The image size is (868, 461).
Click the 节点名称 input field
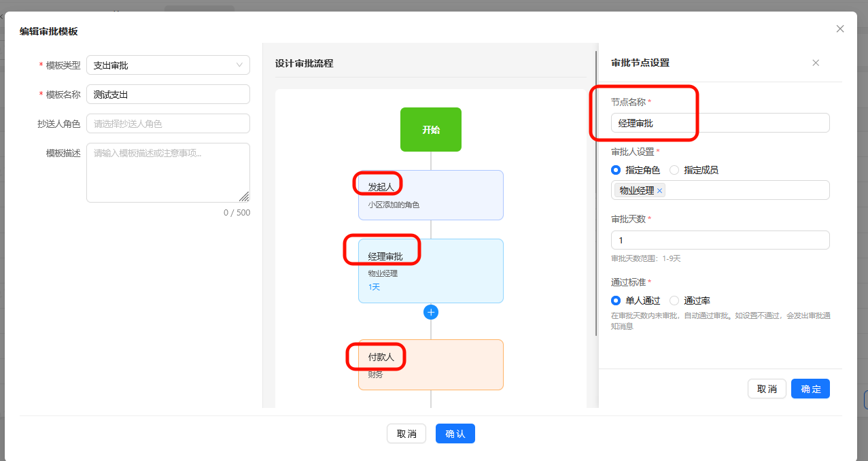pyautogui.click(x=721, y=123)
